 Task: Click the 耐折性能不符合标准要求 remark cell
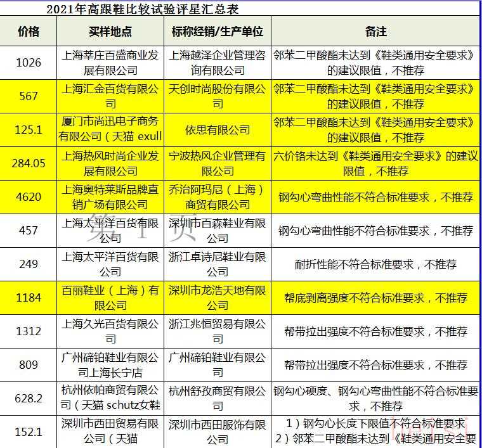pos(375,264)
